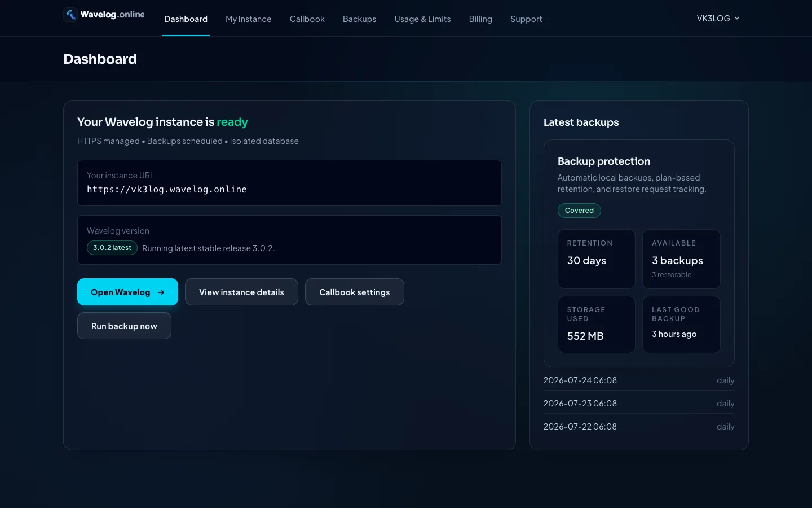Click the Backup protection heading
812x508 pixels.
604,161
